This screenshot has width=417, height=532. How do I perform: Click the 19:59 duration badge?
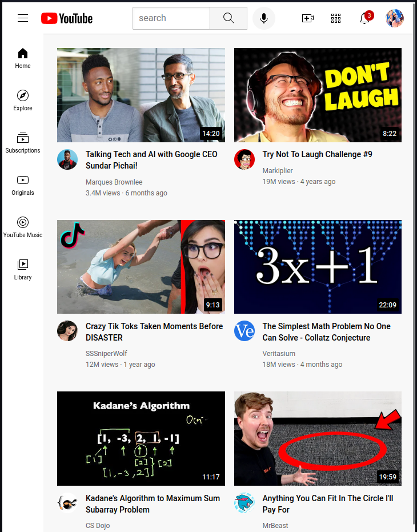pos(388,477)
